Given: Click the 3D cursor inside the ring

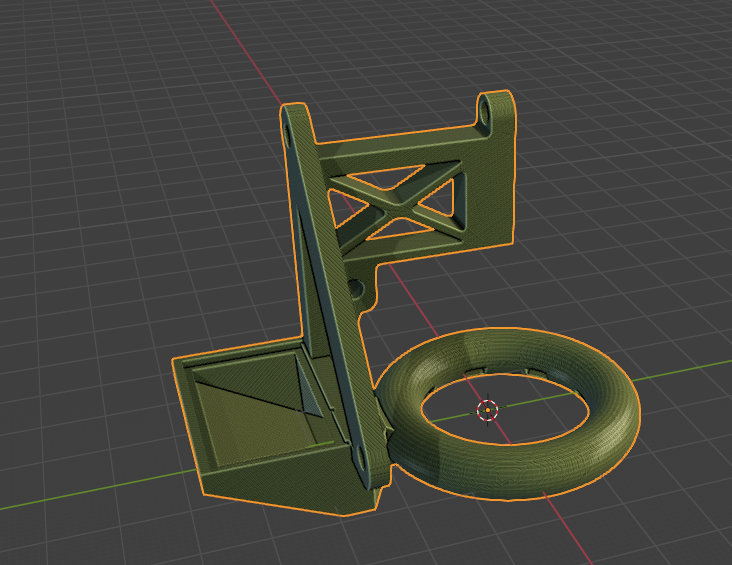Looking at the screenshot, I should tap(487, 410).
